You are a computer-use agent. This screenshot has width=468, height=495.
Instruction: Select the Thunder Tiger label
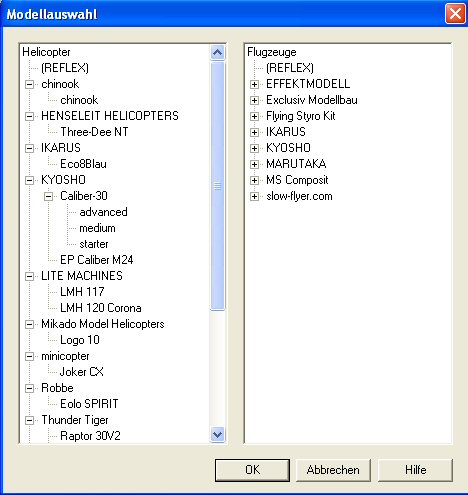click(x=75, y=420)
